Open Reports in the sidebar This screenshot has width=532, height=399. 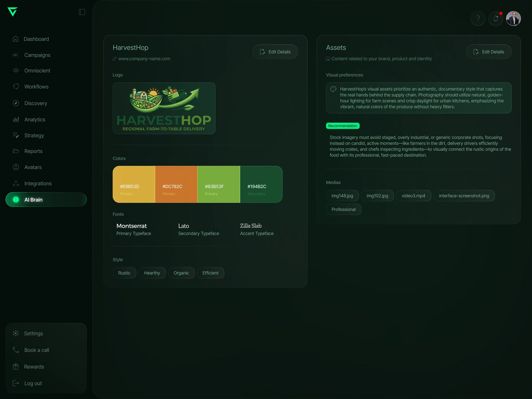tap(46, 151)
